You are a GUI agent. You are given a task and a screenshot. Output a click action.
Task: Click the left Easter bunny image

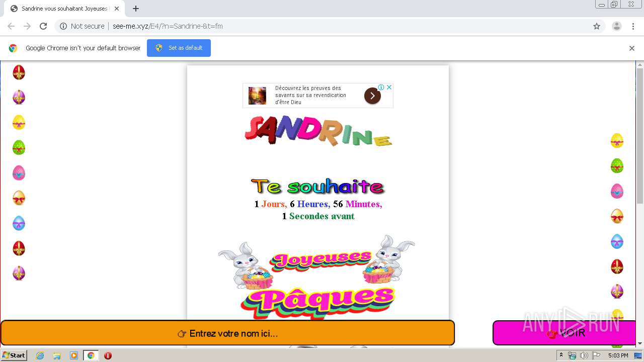click(246, 265)
